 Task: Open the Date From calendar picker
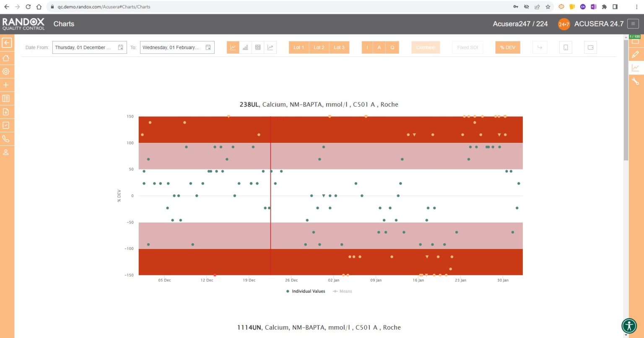point(120,47)
